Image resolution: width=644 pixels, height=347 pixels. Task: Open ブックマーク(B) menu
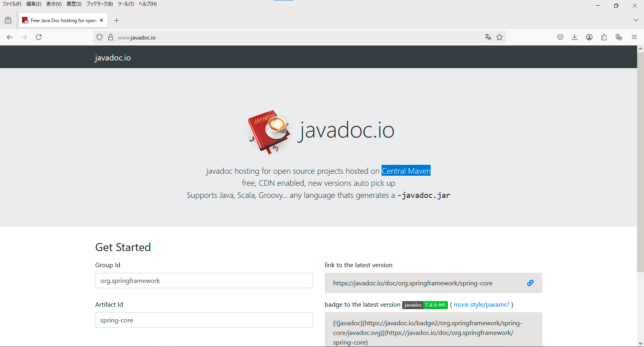99,4
